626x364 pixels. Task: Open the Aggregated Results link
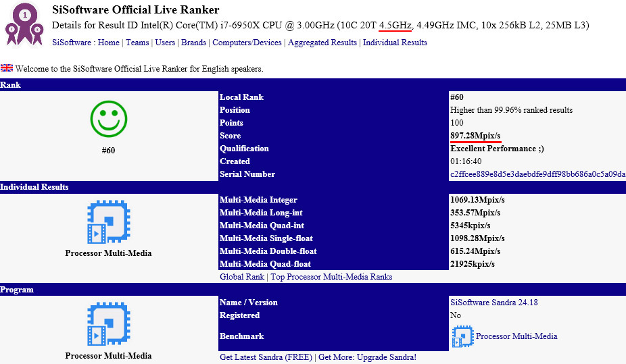coord(322,43)
